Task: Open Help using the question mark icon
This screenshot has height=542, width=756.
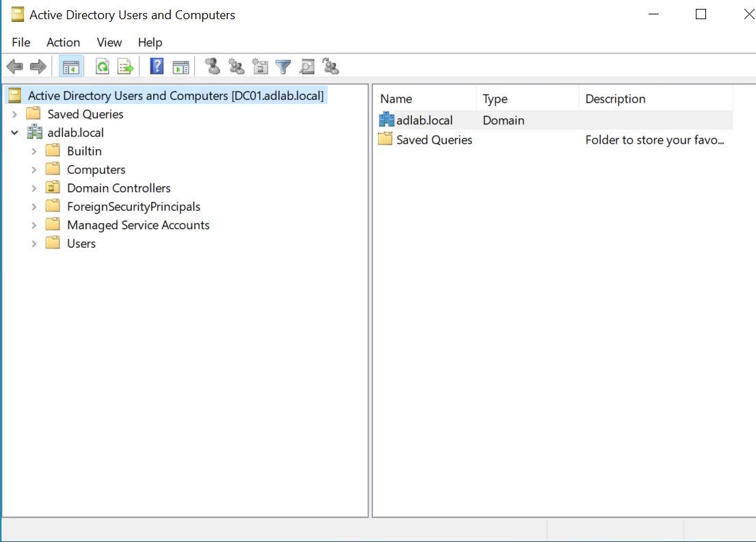Action: coord(157,66)
